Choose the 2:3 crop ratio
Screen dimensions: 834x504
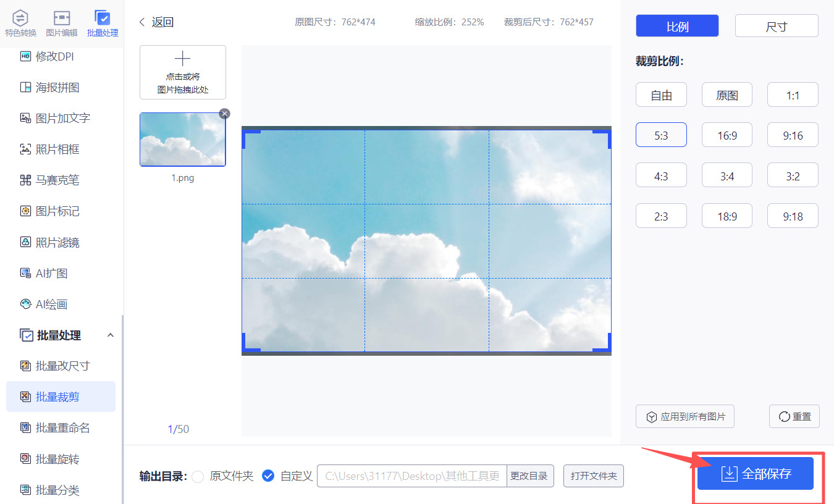click(661, 216)
